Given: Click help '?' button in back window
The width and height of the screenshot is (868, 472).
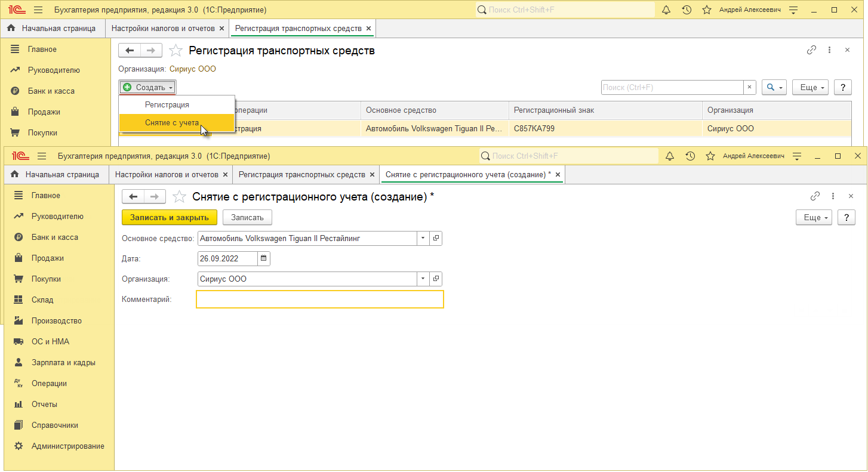Looking at the screenshot, I should coord(843,87).
